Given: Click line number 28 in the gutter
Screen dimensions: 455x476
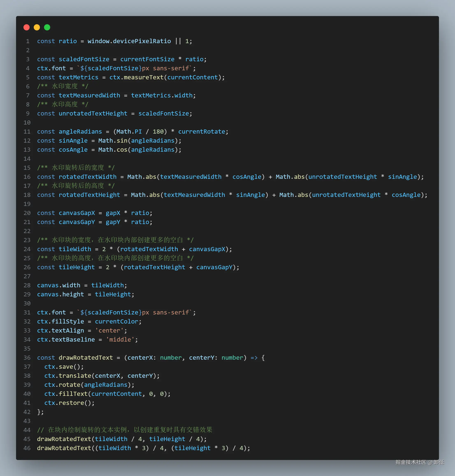Looking at the screenshot, I should 27,285.
